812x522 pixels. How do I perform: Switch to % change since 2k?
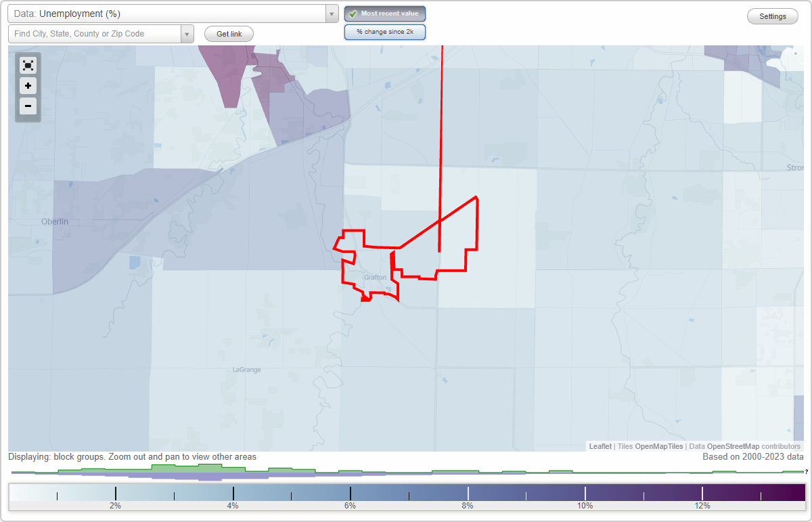point(385,32)
